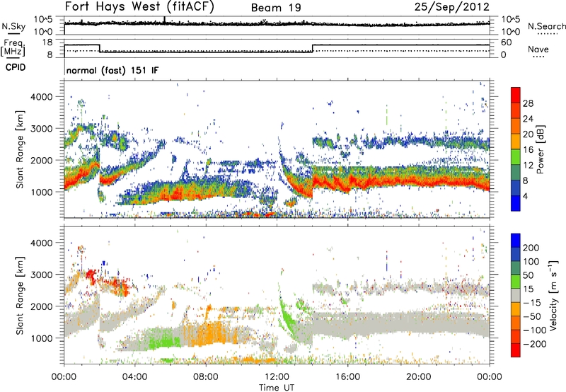Click the '60' Nave axis tick

tap(507, 42)
